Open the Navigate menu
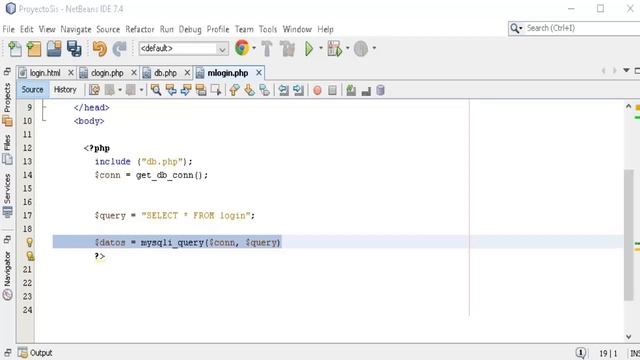Image resolution: width=640 pixels, height=360 pixels. [76, 29]
